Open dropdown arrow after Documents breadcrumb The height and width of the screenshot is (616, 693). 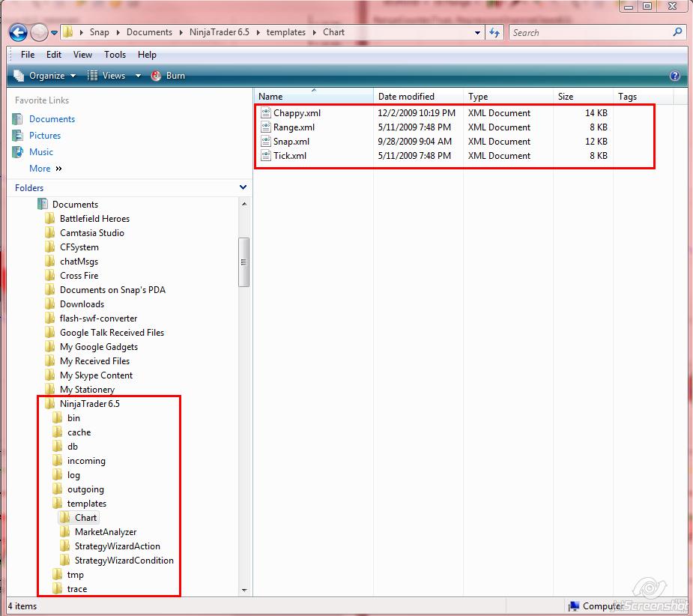[x=181, y=32]
